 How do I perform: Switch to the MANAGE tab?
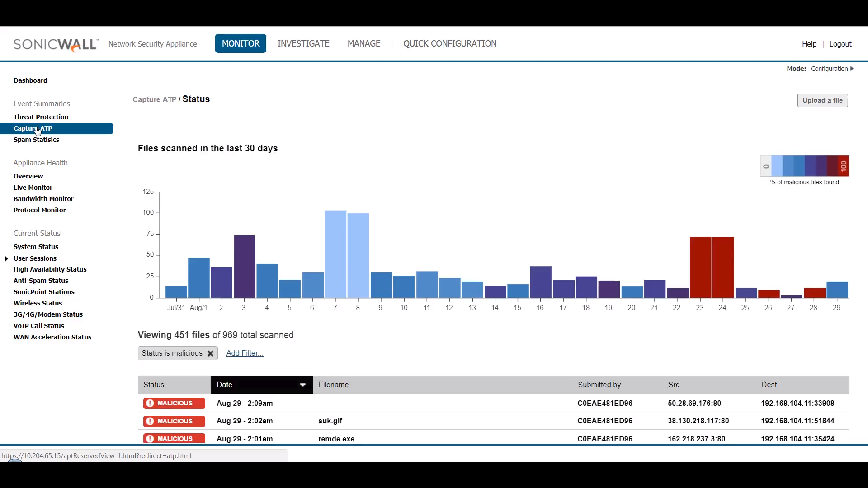(x=364, y=43)
